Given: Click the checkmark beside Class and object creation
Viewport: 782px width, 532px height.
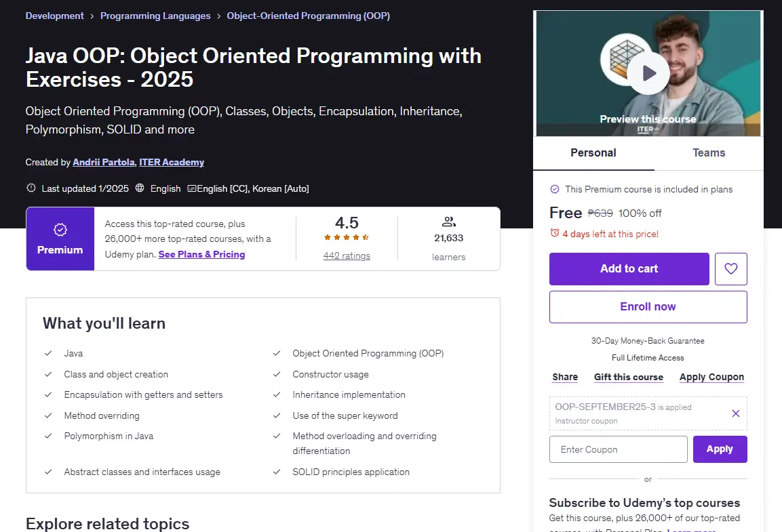Looking at the screenshot, I should click(48, 374).
